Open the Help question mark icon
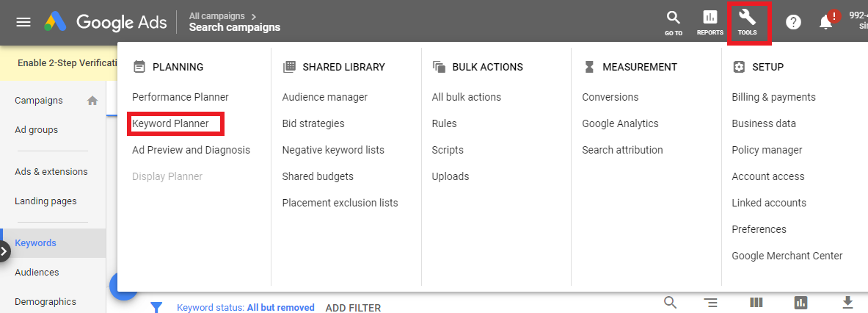This screenshot has width=868, height=313. [793, 22]
